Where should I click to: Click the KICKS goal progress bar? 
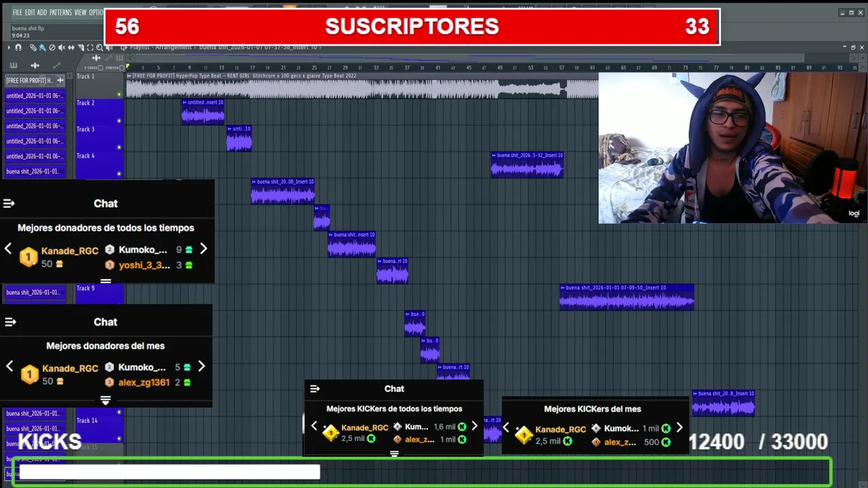421,472
